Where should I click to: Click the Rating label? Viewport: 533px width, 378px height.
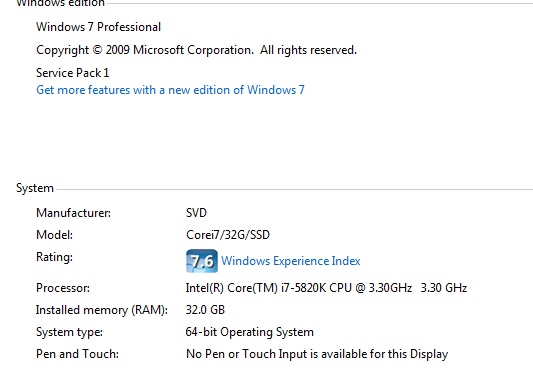coord(54,257)
